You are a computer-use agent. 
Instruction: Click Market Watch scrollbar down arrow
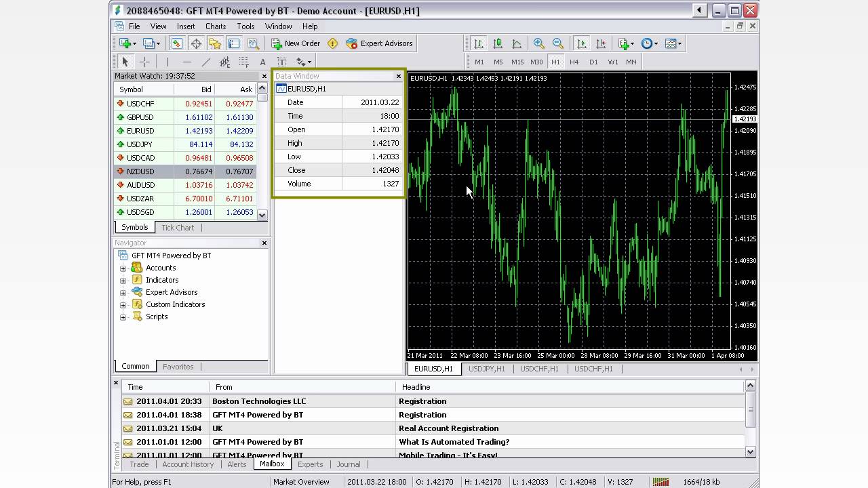click(262, 215)
